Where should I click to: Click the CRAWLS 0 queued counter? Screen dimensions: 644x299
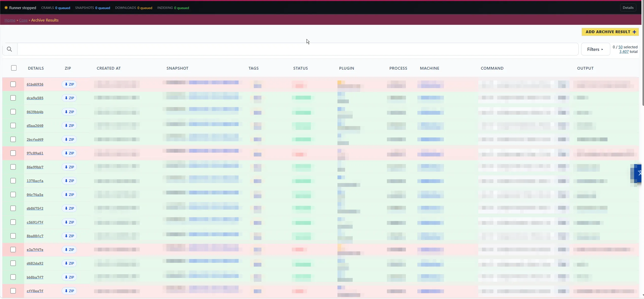click(56, 8)
